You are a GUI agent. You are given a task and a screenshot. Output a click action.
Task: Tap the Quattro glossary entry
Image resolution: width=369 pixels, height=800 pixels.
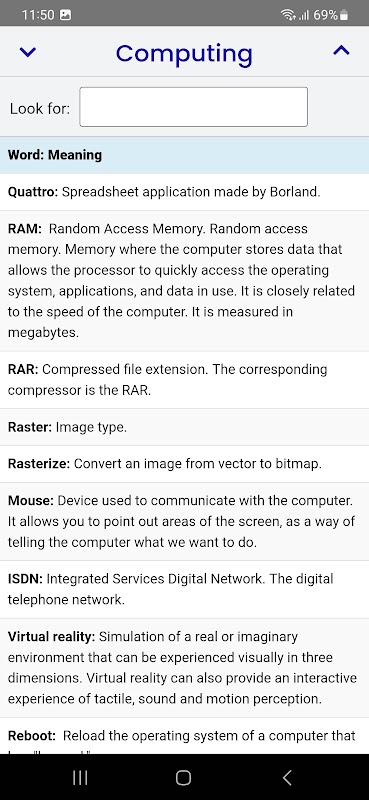tap(184, 192)
